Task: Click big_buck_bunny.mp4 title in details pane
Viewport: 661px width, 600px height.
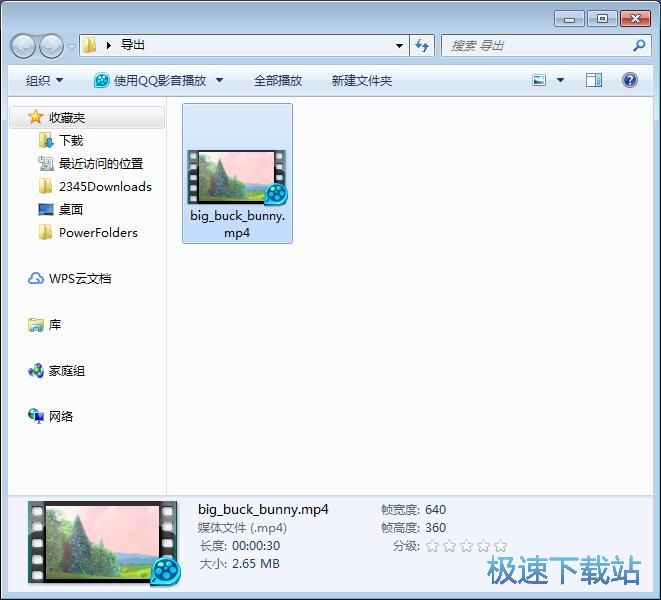Action: 263,509
